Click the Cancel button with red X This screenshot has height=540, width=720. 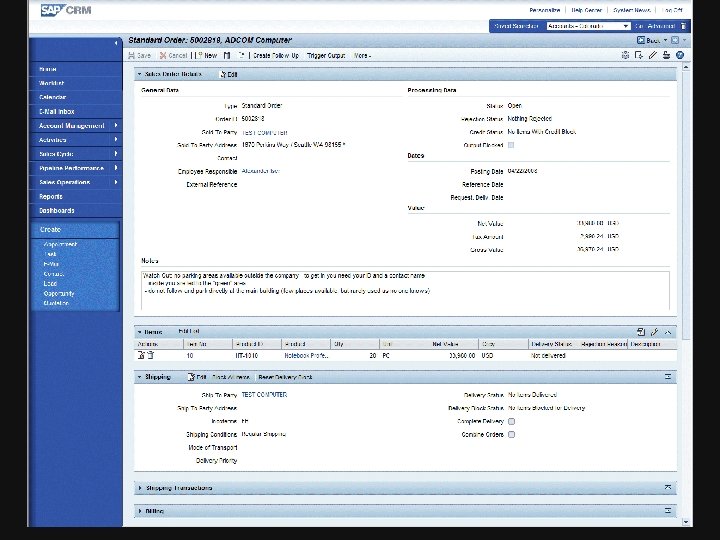[173, 56]
